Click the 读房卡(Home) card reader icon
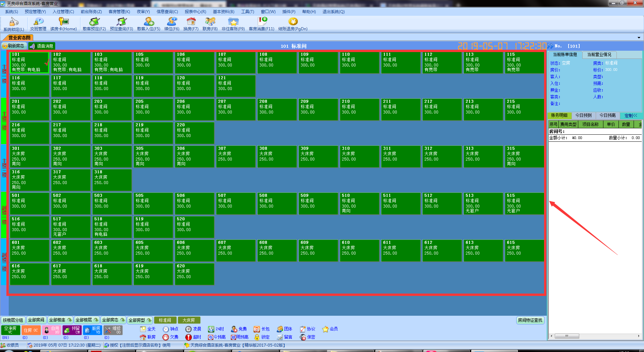This screenshot has width=644, height=352. (x=63, y=22)
